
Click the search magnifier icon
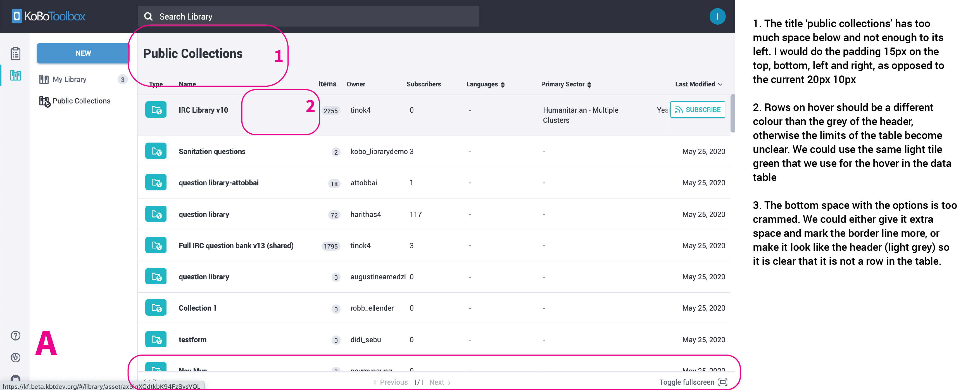(x=148, y=16)
